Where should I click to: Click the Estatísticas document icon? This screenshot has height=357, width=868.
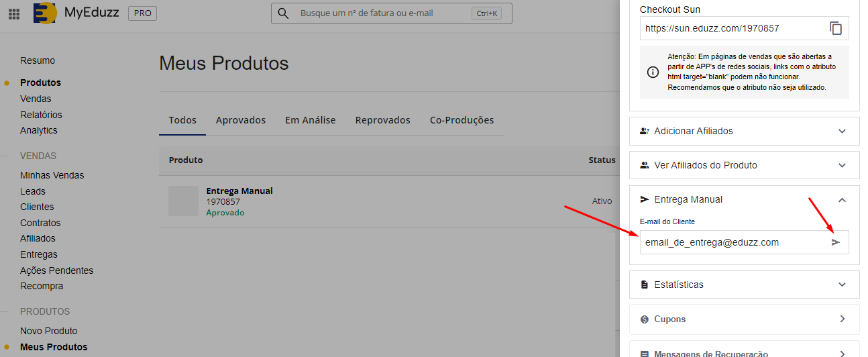(x=645, y=285)
